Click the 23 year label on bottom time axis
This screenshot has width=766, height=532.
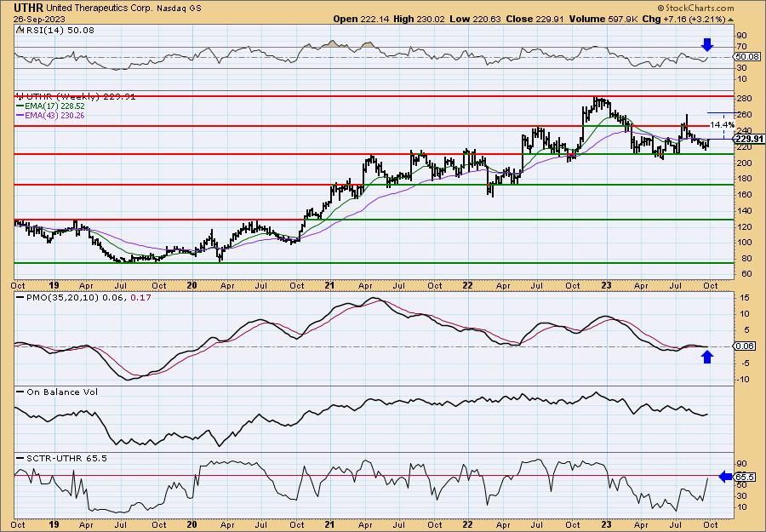pyautogui.click(x=606, y=524)
